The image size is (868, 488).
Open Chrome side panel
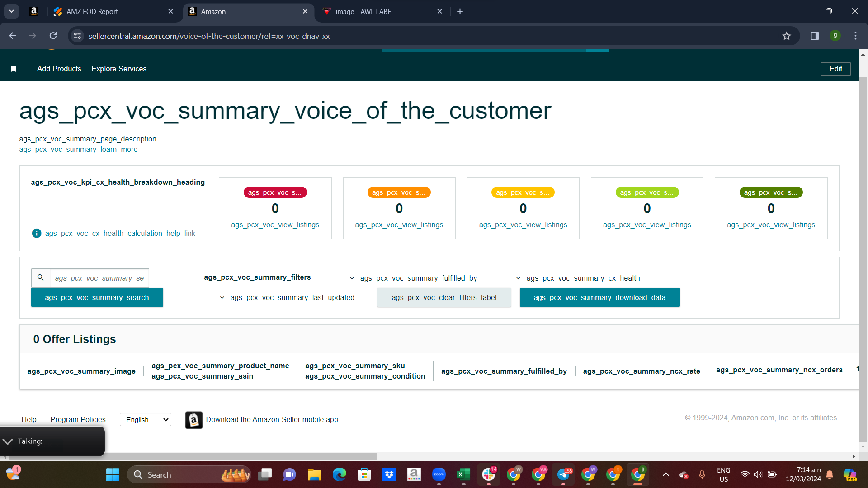point(815,36)
